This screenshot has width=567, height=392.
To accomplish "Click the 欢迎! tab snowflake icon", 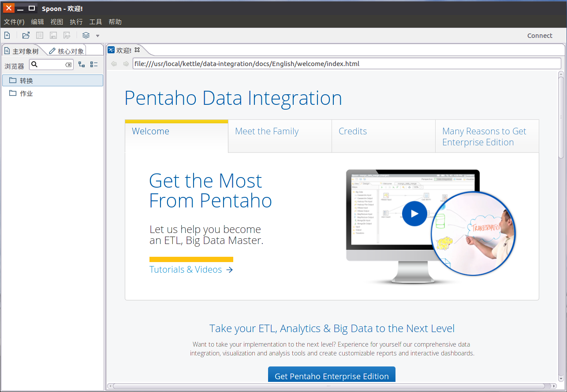I will [x=111, y=50].
